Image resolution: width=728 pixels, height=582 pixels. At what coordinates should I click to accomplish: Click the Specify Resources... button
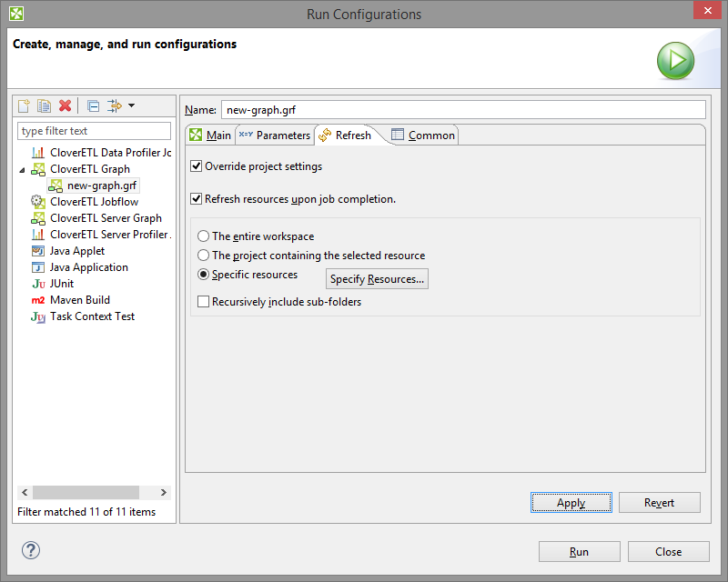click(377, 279)
